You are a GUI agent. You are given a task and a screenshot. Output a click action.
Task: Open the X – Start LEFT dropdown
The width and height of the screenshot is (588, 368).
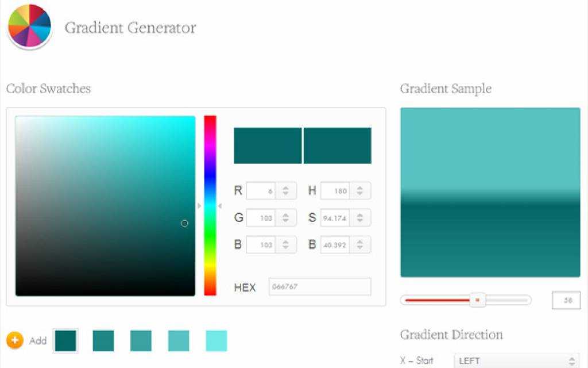[x=517, y=361]
